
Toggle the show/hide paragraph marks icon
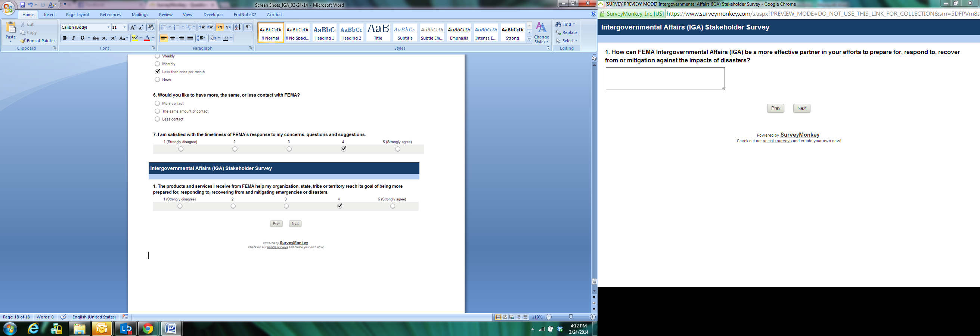[x=248, y=27]
